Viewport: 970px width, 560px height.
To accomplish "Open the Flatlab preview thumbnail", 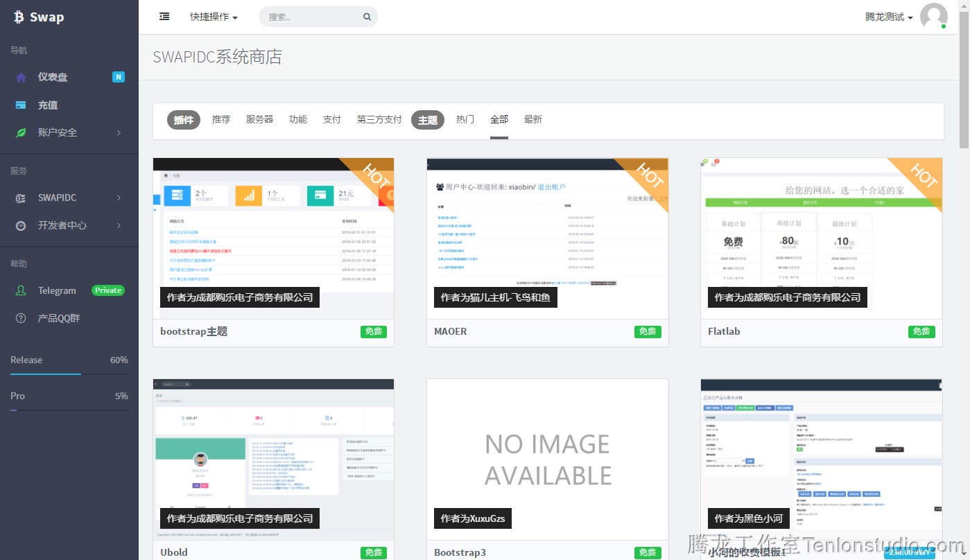I will pos(822,238).
